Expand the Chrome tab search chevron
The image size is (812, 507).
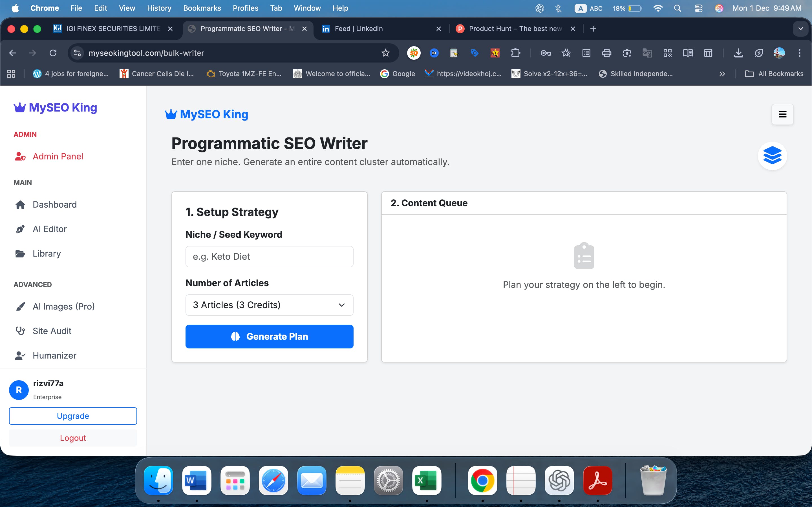click(800, 29)
